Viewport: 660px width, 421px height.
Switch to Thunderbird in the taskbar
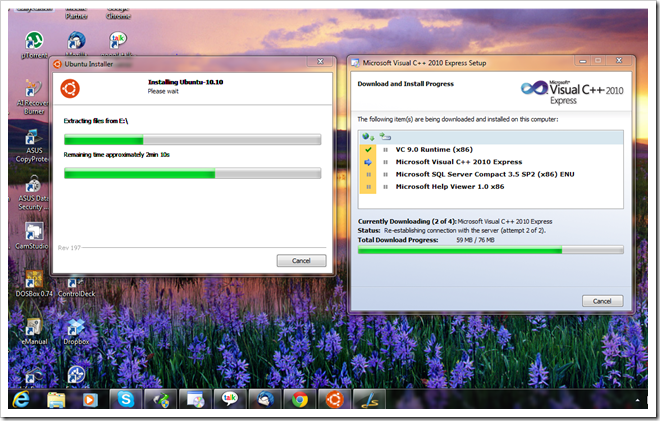pos(265,399)
